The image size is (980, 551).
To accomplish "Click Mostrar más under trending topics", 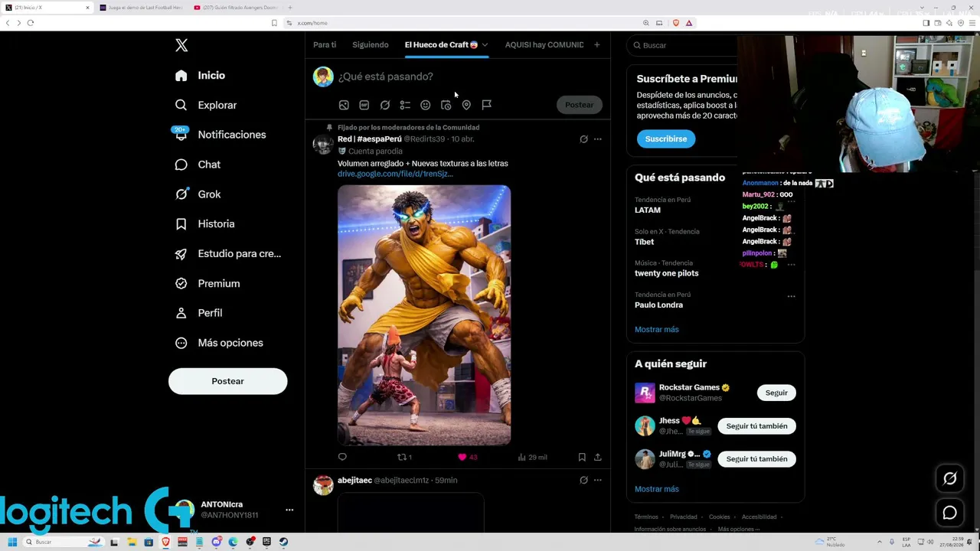I will (x=656, y=330).
